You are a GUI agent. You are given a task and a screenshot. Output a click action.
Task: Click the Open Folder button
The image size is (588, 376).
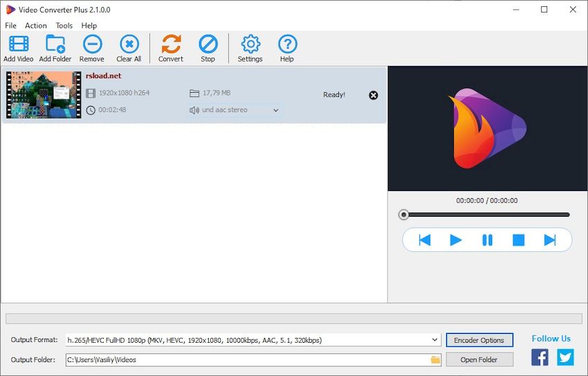[x=479, y=359]
